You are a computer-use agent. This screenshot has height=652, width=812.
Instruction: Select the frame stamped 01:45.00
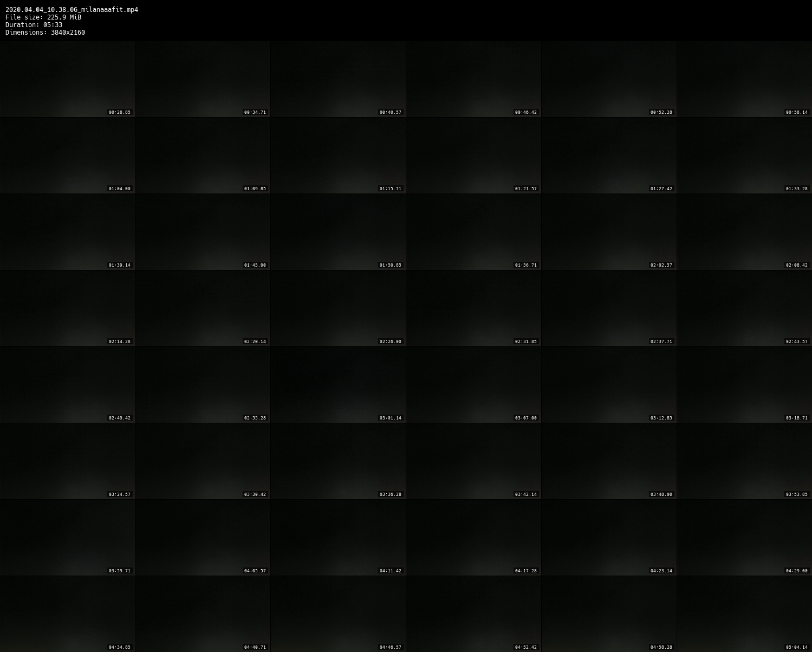click(x=203, y=232)
